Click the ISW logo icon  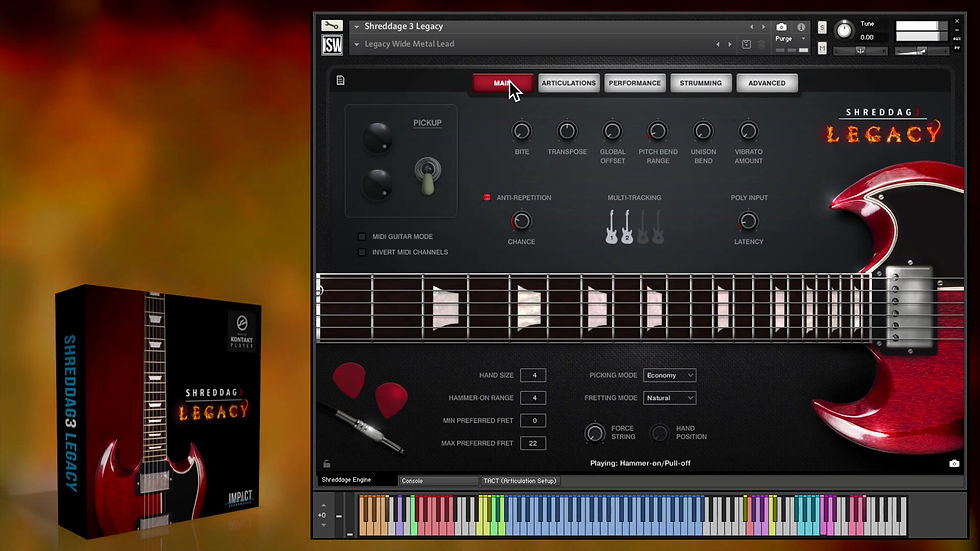(332, 45)
